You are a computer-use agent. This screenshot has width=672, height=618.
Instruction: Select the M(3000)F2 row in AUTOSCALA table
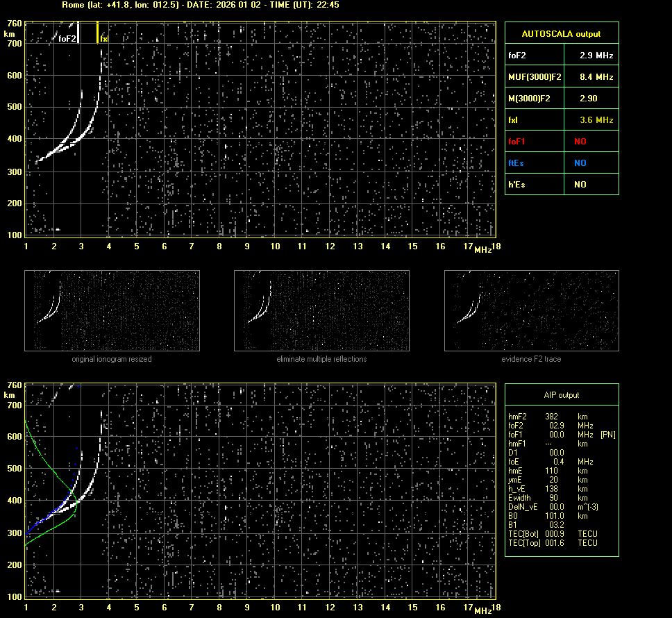coord(561,99)
